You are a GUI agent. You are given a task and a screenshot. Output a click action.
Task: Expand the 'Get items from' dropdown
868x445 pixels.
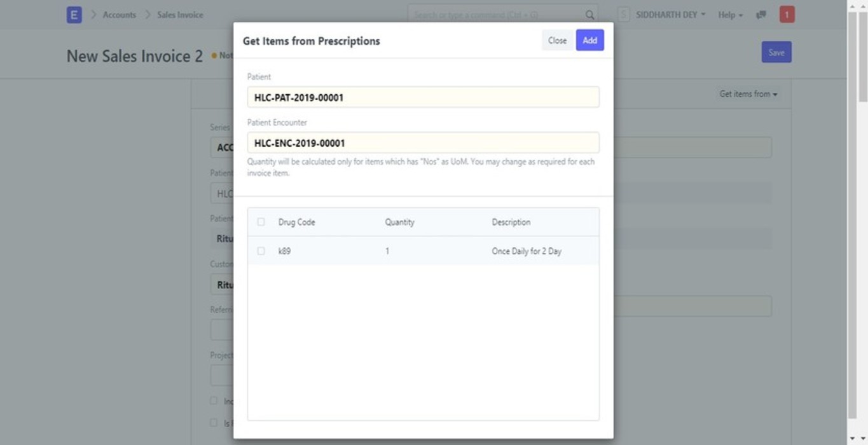[748, 94]
